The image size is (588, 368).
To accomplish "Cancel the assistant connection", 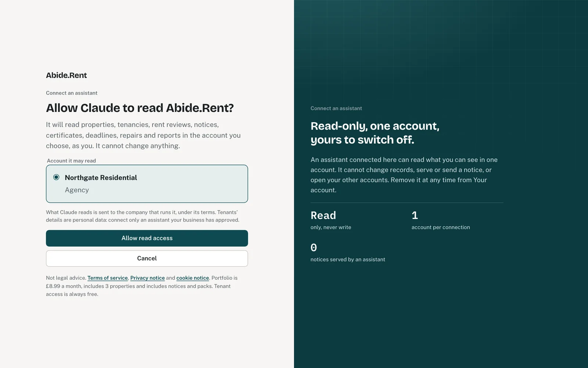I will pyautogui.click(x=147, y=258).
